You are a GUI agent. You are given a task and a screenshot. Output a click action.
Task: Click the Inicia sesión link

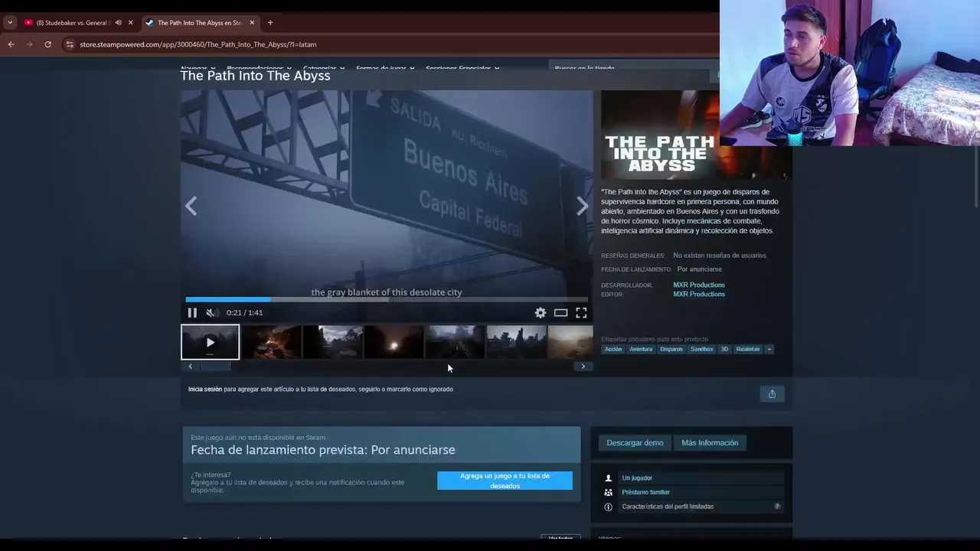[x=205, y=390]
